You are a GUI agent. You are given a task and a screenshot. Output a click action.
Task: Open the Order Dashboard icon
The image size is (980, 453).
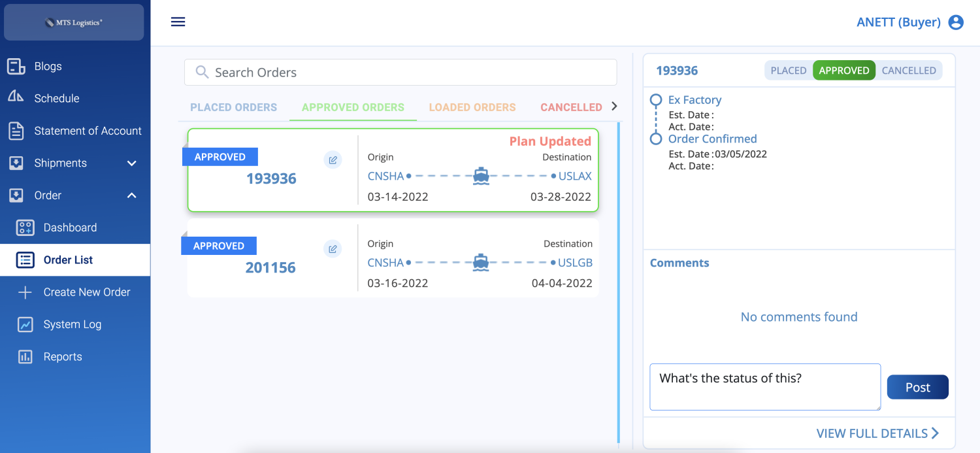25,227
